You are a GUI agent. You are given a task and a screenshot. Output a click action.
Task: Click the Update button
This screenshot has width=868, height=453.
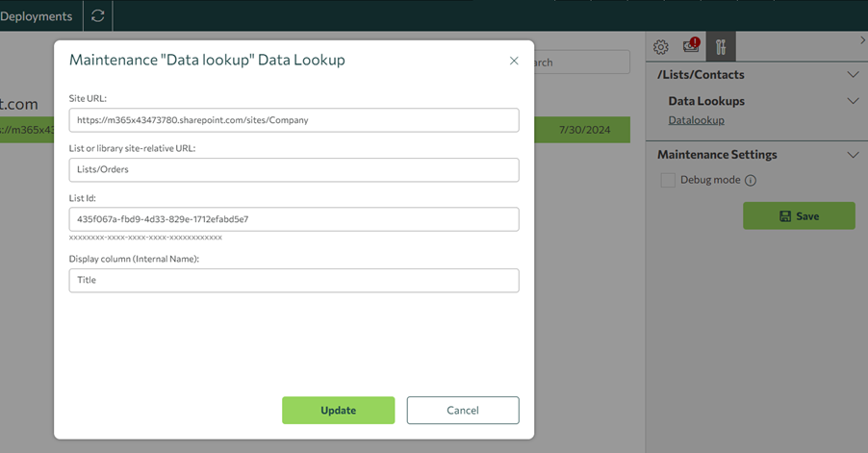point(338,411)
